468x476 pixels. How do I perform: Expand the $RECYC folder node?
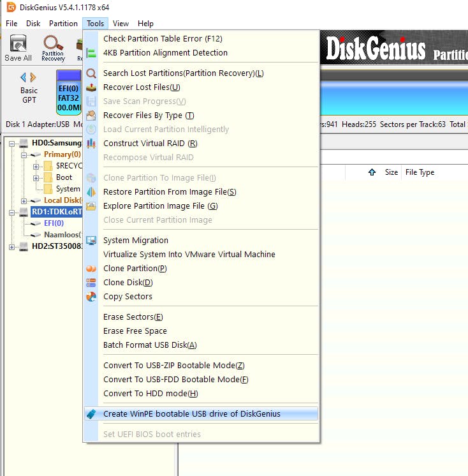click(36, 167)
